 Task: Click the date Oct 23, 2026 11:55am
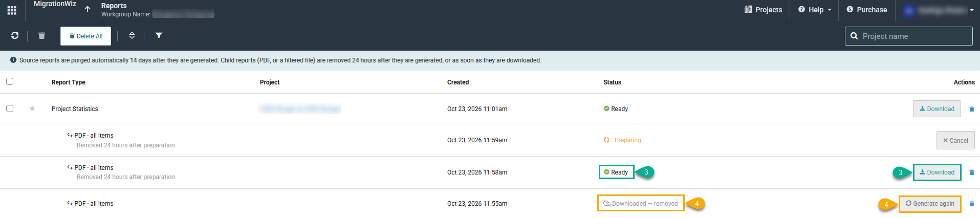click(x=477, y=204)
